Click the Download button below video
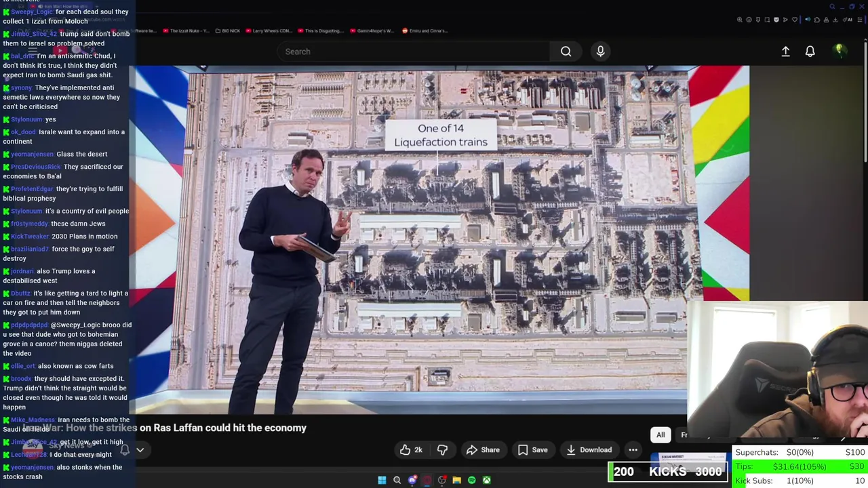The height and width of the screenshot is (488, 868). coord(589,449)
